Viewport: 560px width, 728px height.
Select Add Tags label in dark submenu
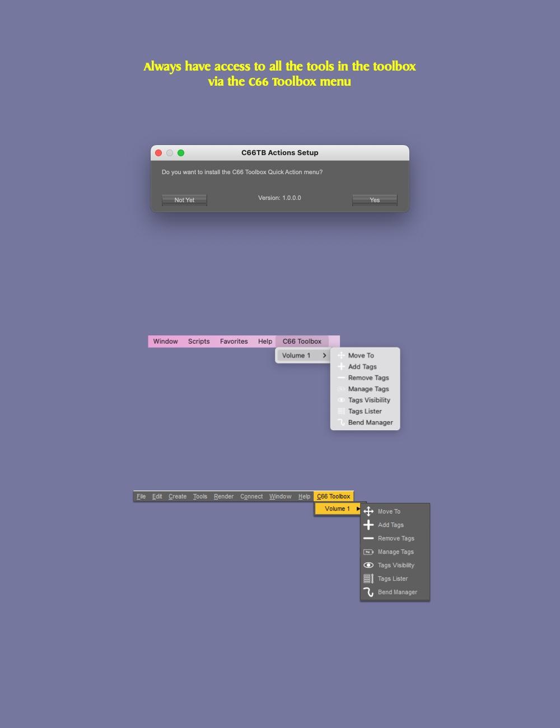click(x=391, y=525)
